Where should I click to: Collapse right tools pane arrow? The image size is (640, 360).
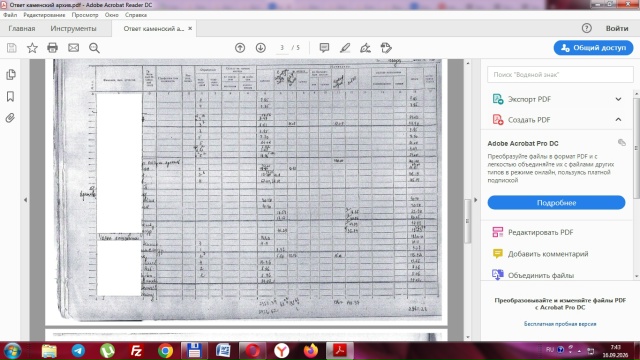(476, 200)
